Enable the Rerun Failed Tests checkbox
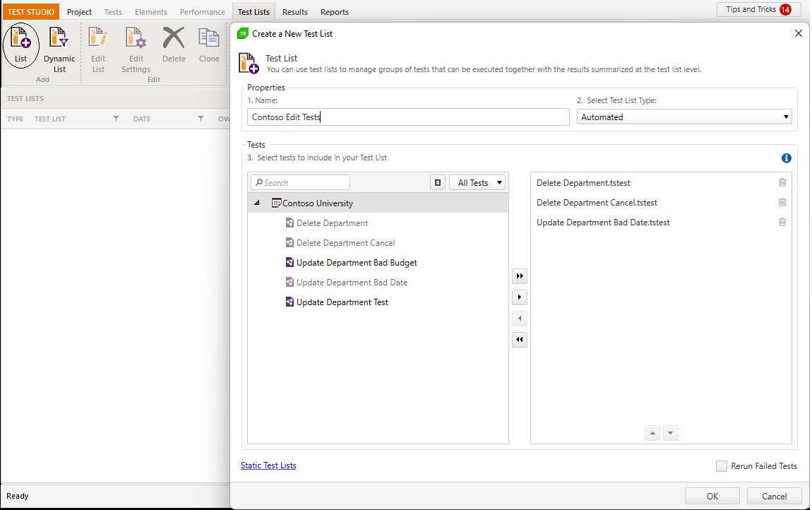812x510 pixels. 722,466
